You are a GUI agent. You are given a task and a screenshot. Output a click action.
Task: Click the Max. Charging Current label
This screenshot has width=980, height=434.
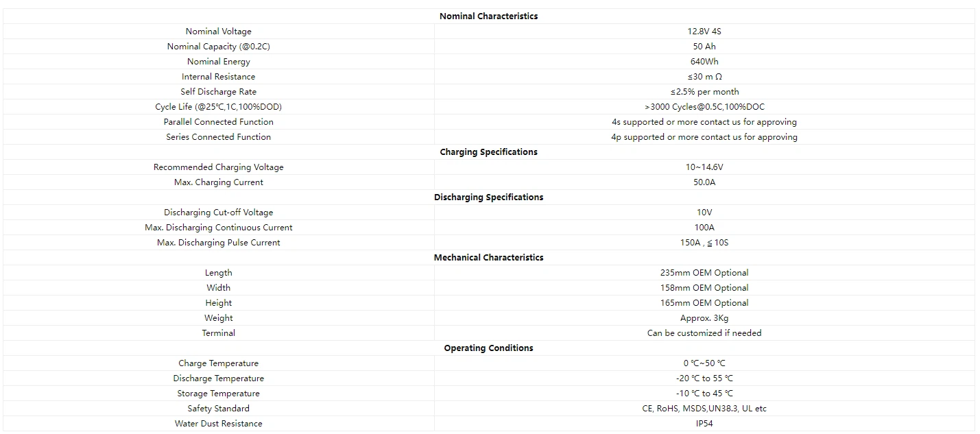218,182
